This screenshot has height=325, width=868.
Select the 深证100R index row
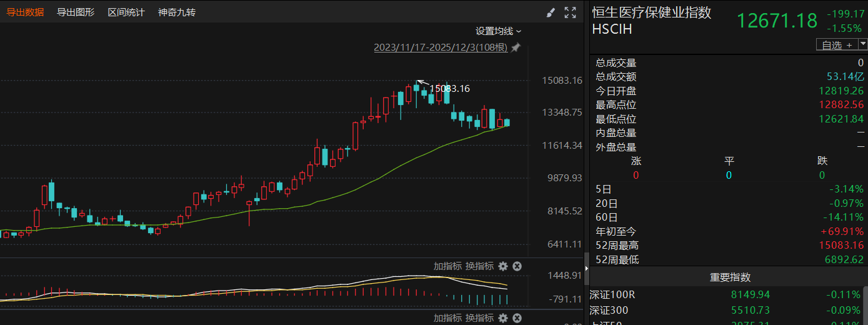coord(726,294)
